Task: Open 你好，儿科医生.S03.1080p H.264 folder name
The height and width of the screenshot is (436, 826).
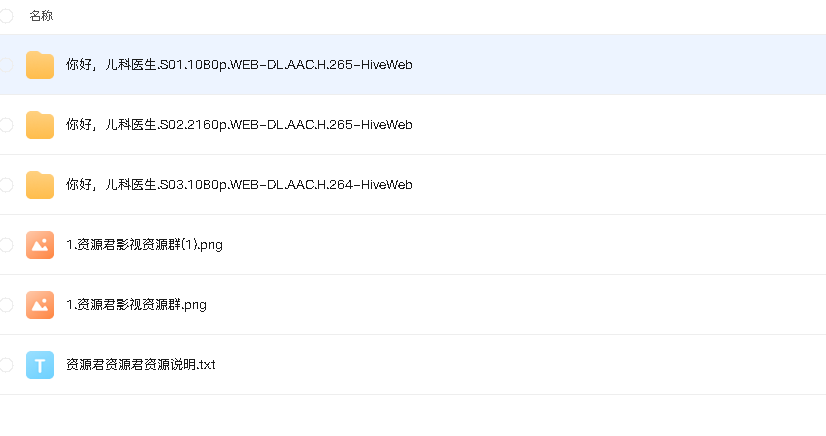Action: pyautogui.click(x=239, y=185)
